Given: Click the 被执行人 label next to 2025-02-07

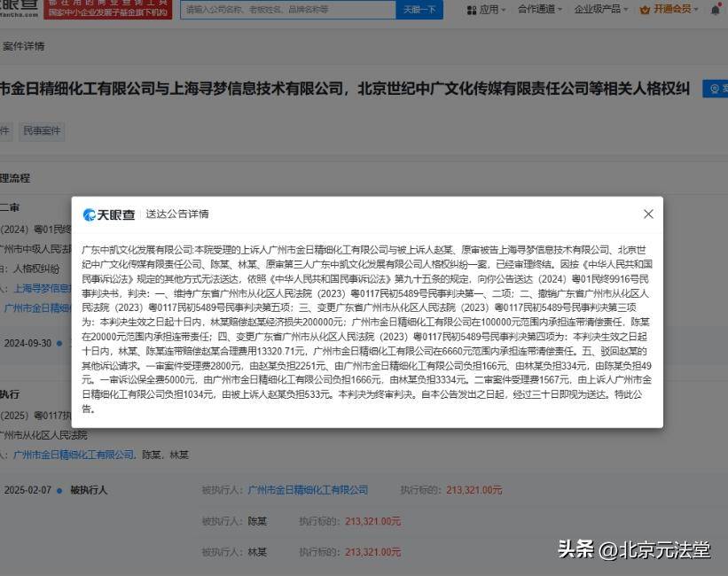Looking at the screenshot, I should click(x=89, y=490).
